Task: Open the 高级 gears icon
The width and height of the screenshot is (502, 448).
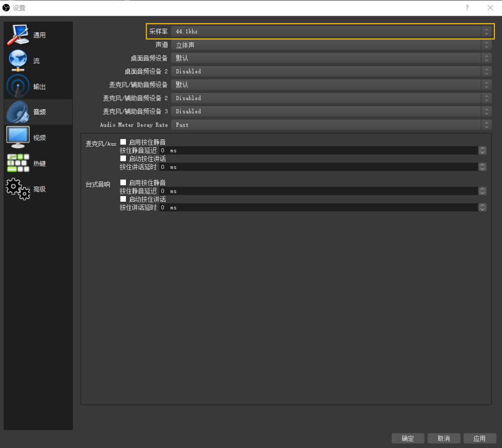Action: tap(18, 189)
